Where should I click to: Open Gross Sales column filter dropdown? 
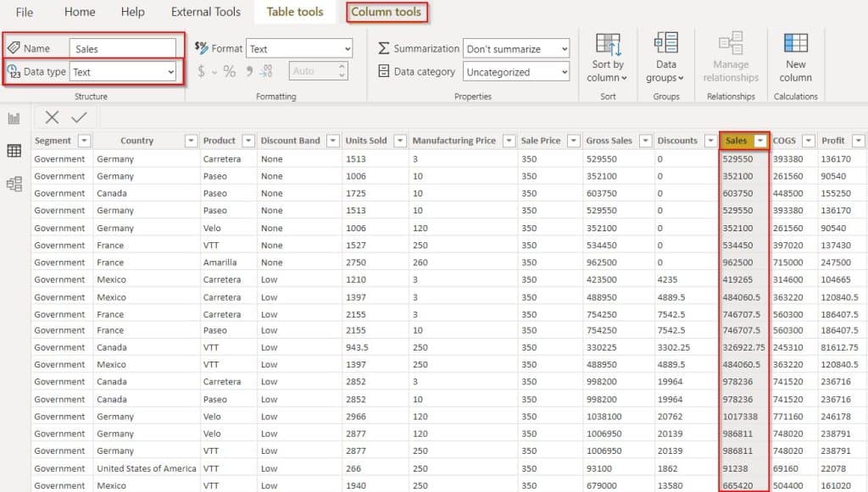click(x=645, y=141)
